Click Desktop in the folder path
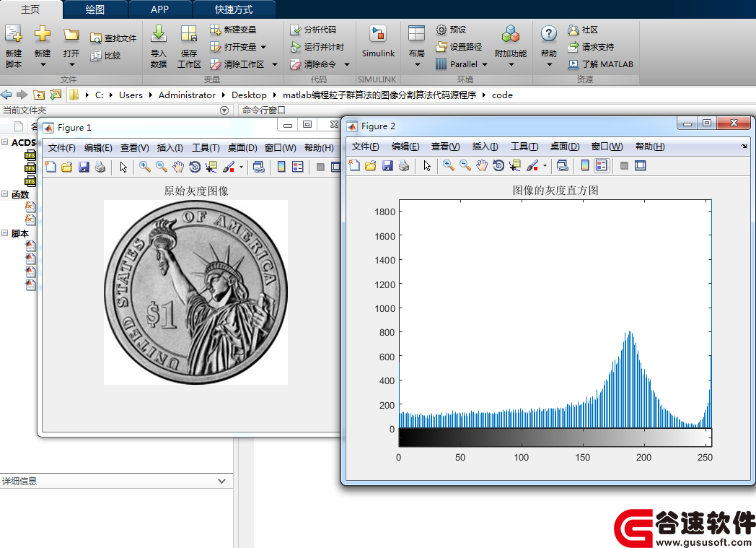The width and height of the screenshot is (756, 548). click(x=249, y=95)
